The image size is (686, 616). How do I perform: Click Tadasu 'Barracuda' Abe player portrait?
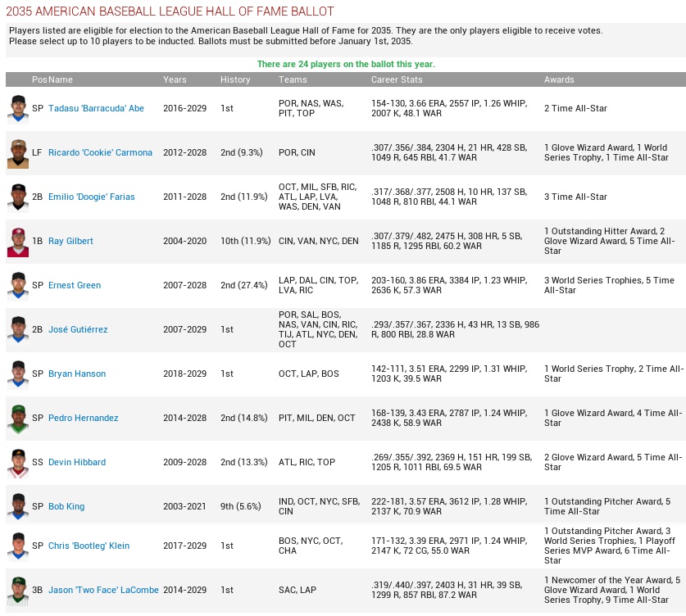(18, 109)
